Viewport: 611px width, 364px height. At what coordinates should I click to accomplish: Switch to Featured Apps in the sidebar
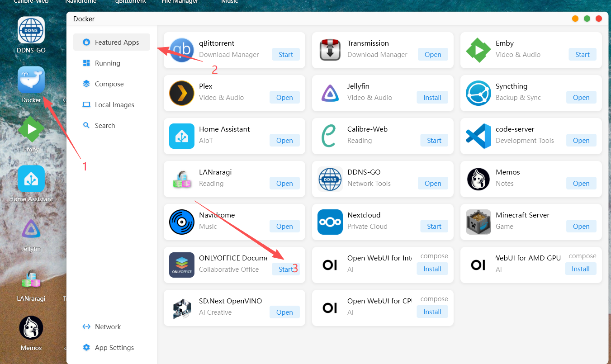(112, 42)
